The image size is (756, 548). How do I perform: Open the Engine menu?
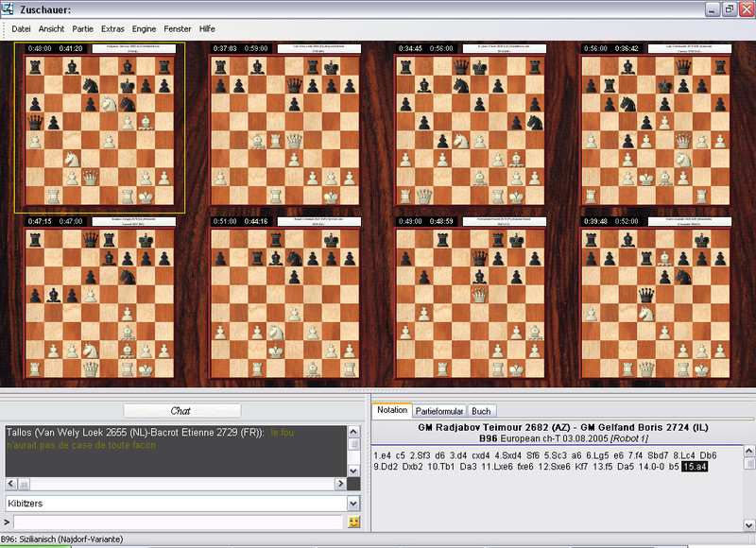[x=145, y=29]
